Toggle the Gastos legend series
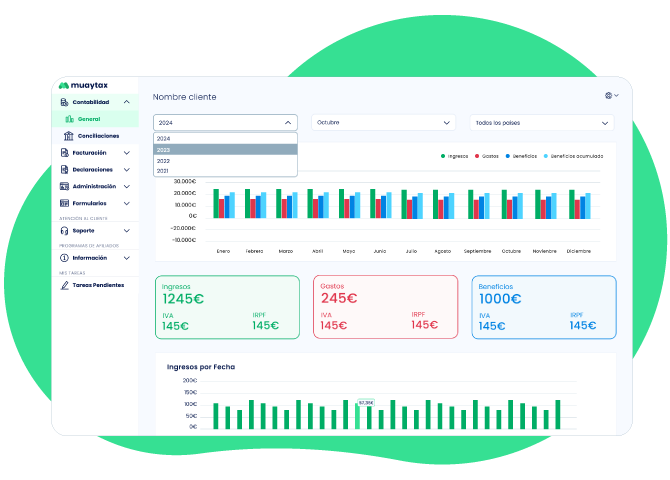 click(487, 156)
